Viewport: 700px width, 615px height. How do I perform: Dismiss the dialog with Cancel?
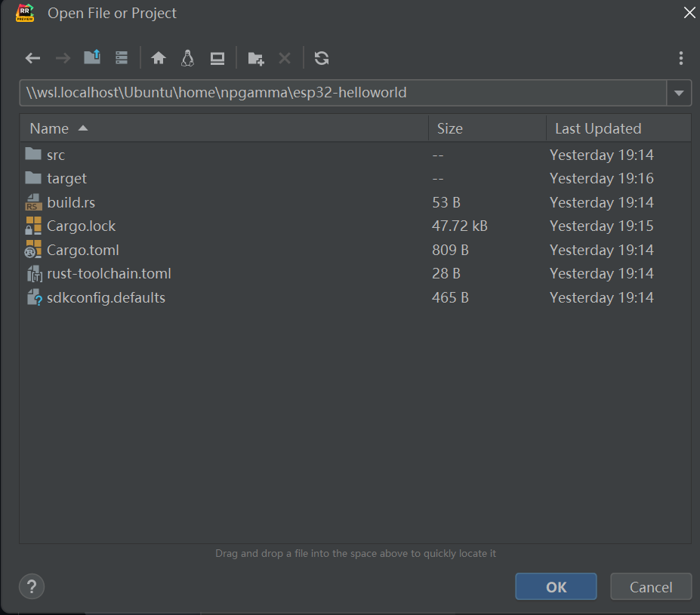[x=650, y=586]
